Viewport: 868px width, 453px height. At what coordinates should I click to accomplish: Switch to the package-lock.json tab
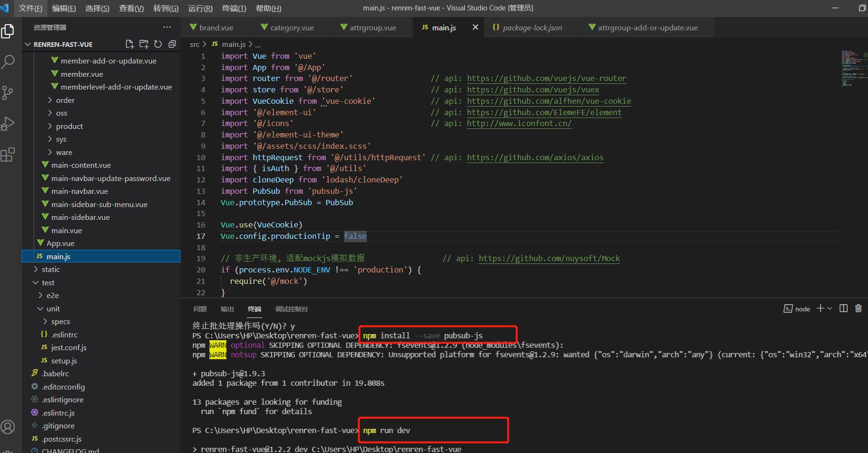pos(533,27)
